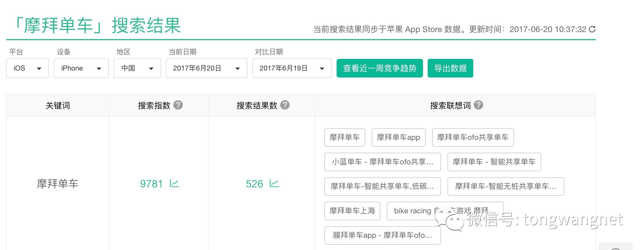644x250 pixels.
Task: Click 查看近一周竞争趋势 button
Action: [380, 68]
